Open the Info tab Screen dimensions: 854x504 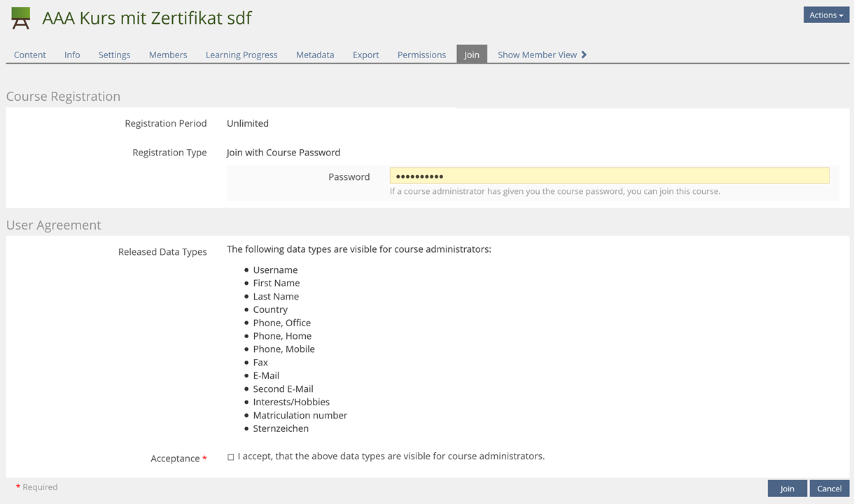coord(72,55)
